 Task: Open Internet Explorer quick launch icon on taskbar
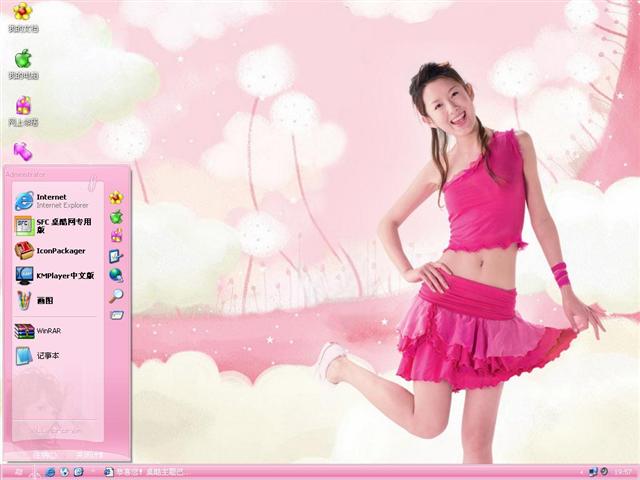[x=51, y=472]
